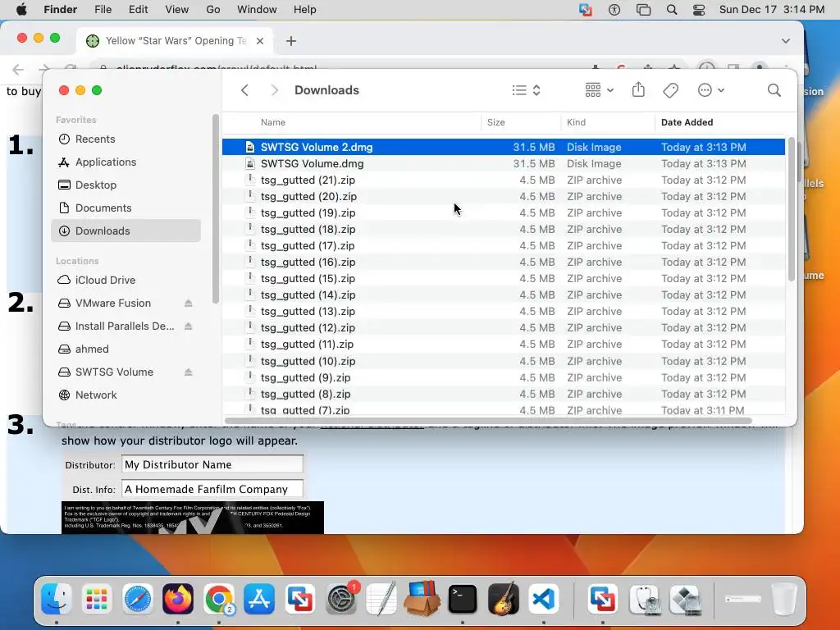840x630 pixels.
Task: Open iCloud Drive in the sidebar
Action: 126,280
